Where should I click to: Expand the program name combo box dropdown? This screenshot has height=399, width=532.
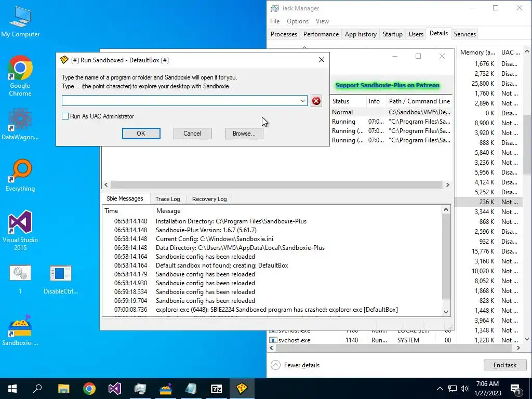(x=303, y=101)
